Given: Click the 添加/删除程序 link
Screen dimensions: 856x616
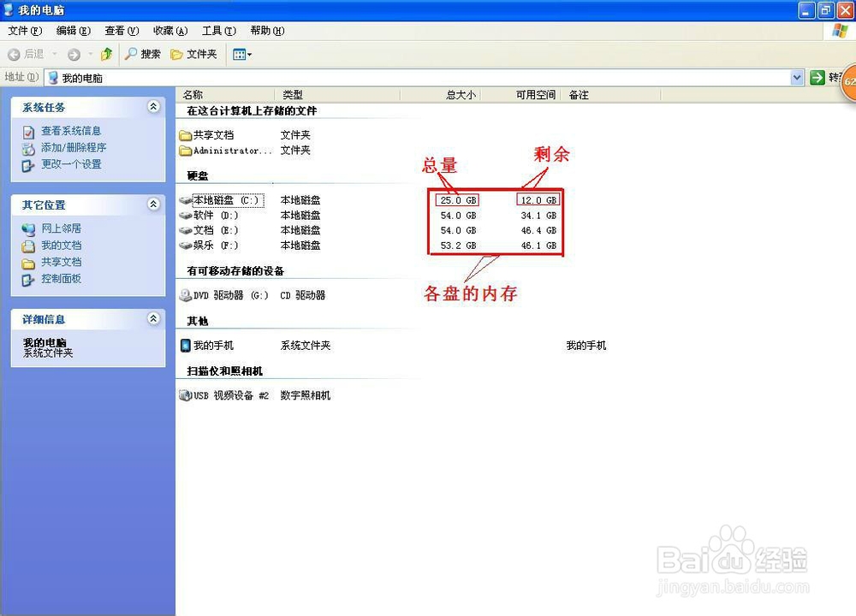Looking at the screenshot, I should [x=74, y=148].
